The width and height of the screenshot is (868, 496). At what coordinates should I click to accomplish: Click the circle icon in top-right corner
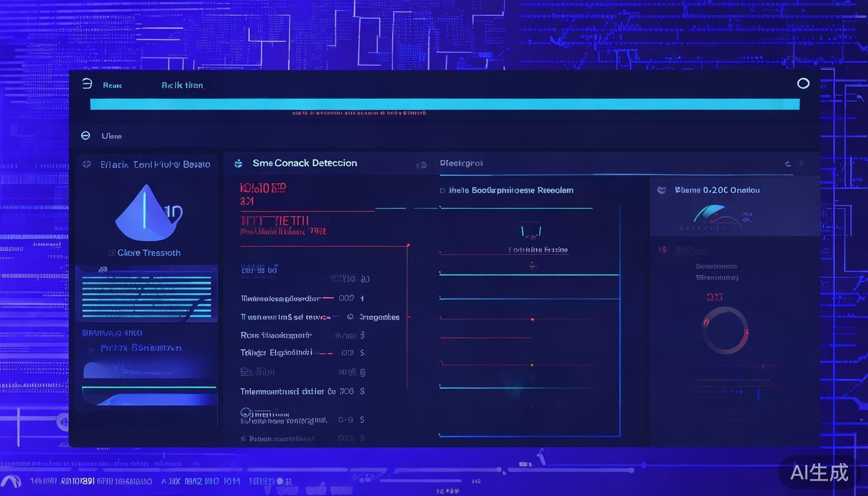click(803, 83)
